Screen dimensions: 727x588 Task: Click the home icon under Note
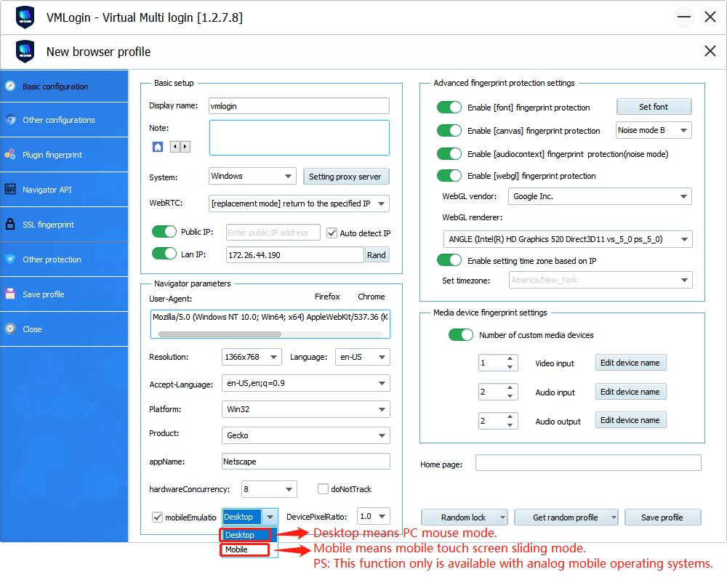coord(158,147)
